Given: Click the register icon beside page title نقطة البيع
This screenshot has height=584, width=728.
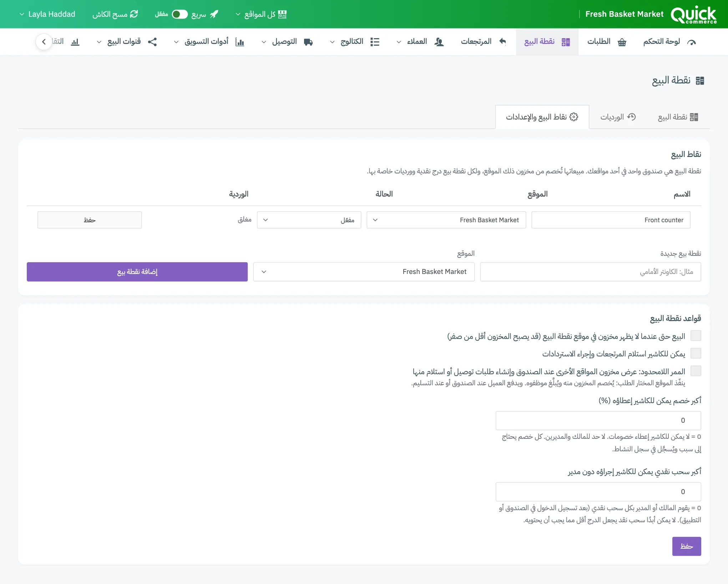Looking at the screenshot, I should (x=700, y=81).
